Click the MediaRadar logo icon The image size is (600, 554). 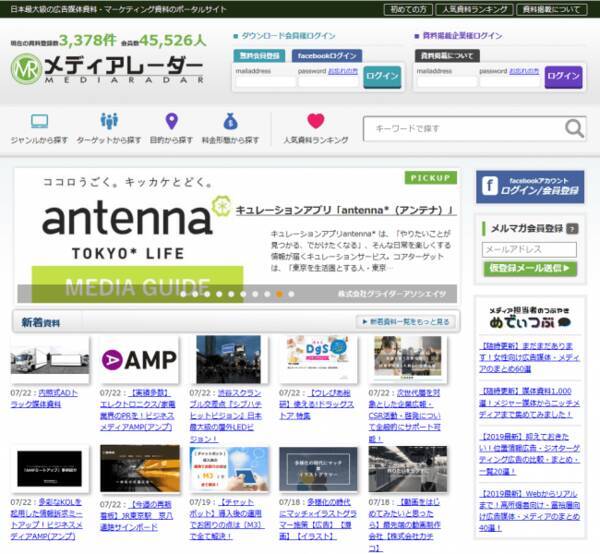(x=26, y=69)
